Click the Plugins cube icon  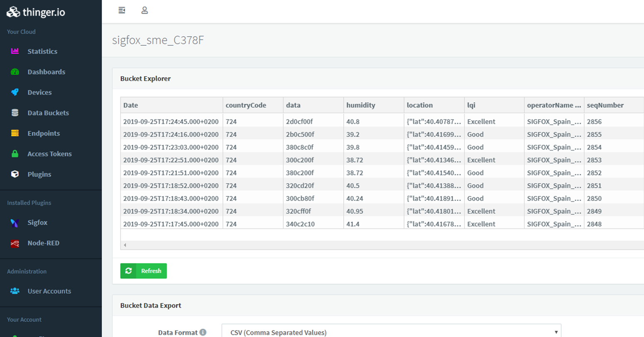click(x=15, y=174)
